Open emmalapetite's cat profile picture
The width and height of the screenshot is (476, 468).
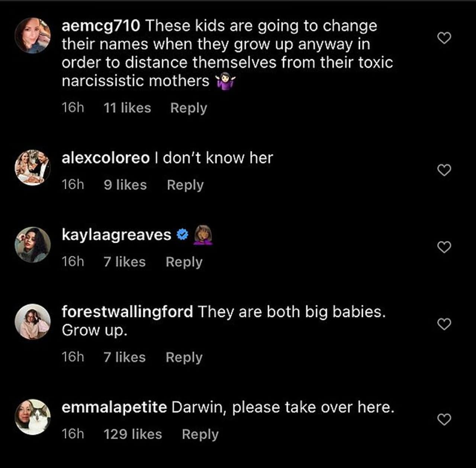click(x=33, y=417)
